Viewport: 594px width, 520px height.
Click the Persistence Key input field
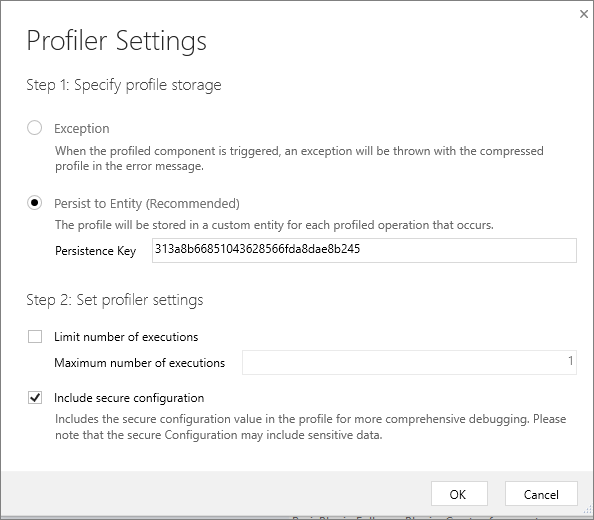tap(364, 250)
